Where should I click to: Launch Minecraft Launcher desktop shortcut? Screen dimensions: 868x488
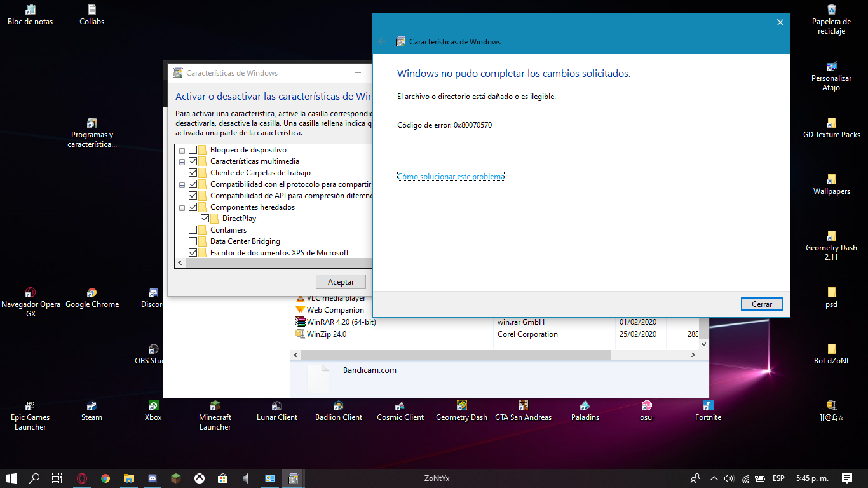[x=215, y=407]
